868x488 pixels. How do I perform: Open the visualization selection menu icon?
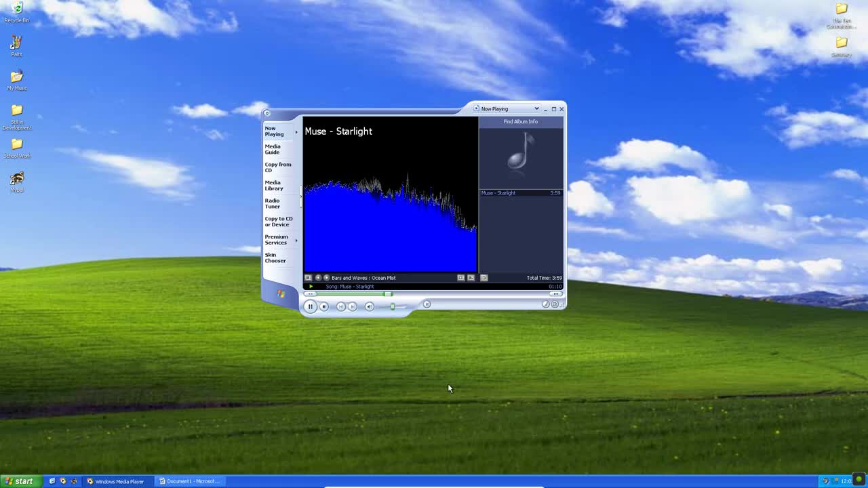[x=308, y=277]
